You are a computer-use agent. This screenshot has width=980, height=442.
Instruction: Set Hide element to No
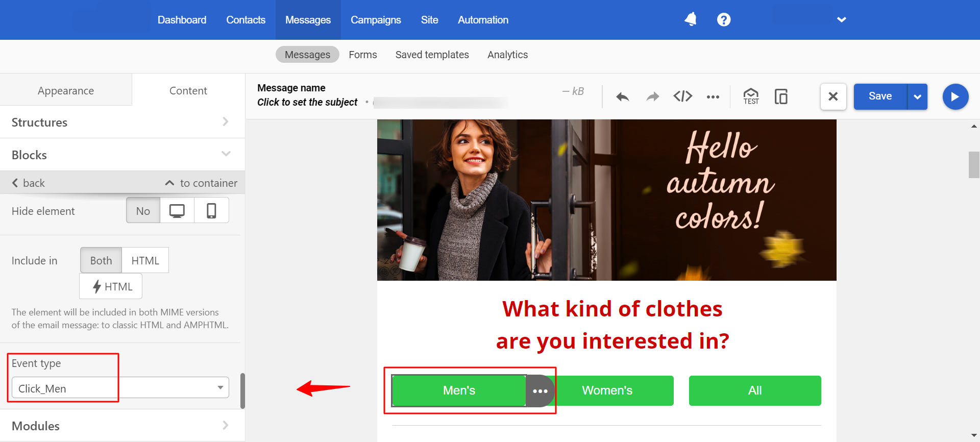click(143, 210)
